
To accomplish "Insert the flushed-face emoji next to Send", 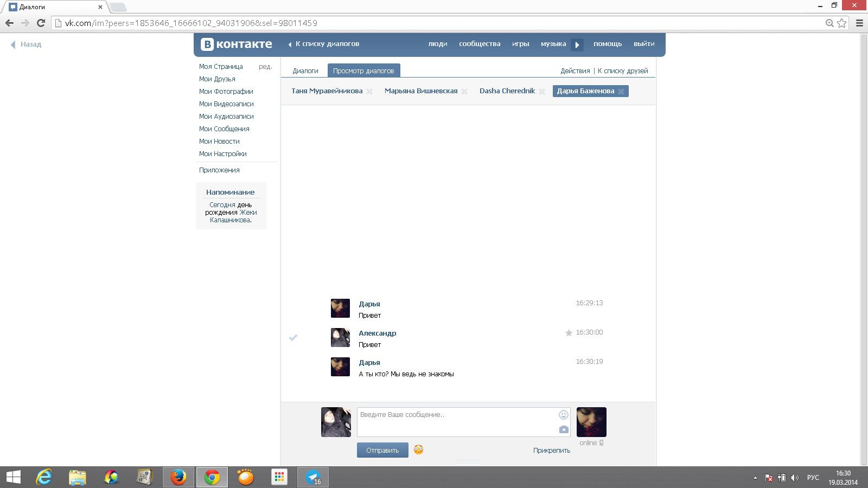I will pos(418,450).
